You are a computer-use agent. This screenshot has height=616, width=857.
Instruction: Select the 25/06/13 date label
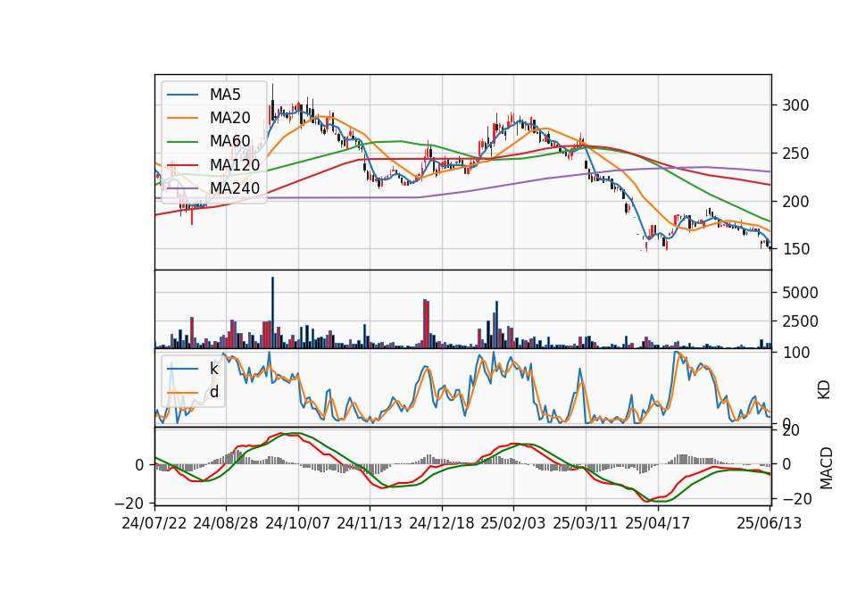[x=769, y=523]
